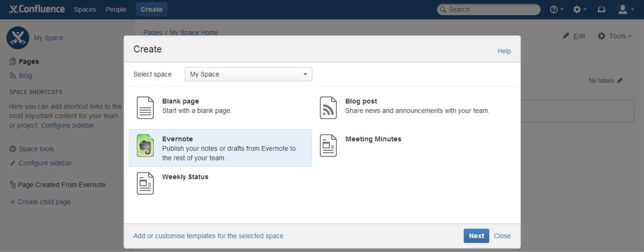Screen dimensions: 644x252
Task: Click the Search input field
Action: tap(488, 9)
